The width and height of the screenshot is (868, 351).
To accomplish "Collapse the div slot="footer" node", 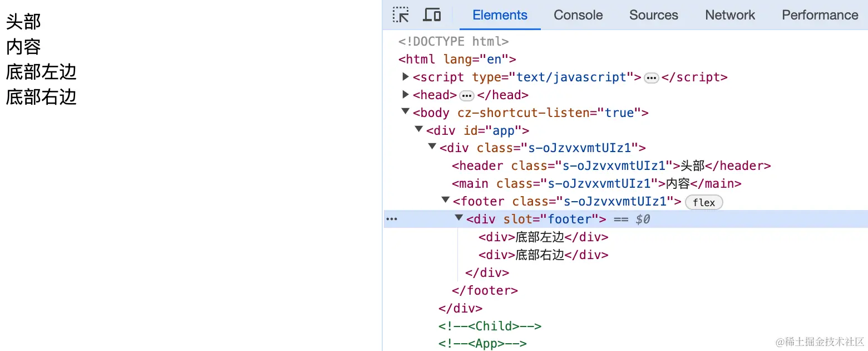I will pyautogui.click(x=459, y=218).
